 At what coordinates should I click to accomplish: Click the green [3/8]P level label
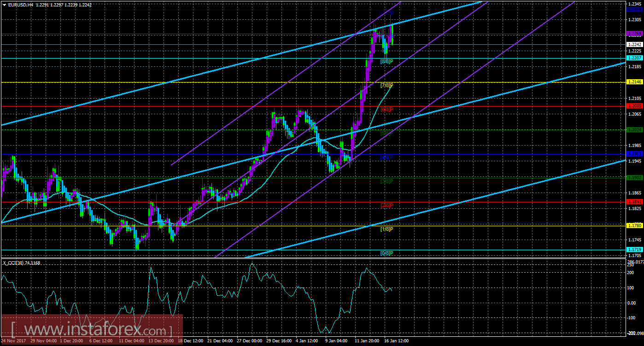pos(386,181)
